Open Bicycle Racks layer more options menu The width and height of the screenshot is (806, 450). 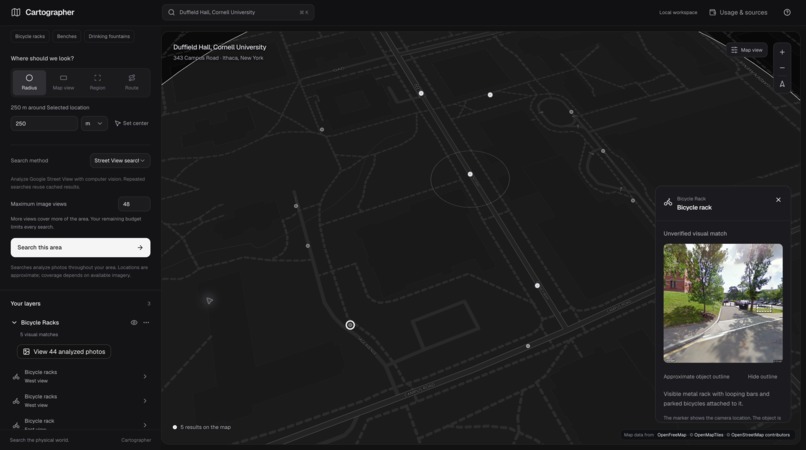click(146, 322)
